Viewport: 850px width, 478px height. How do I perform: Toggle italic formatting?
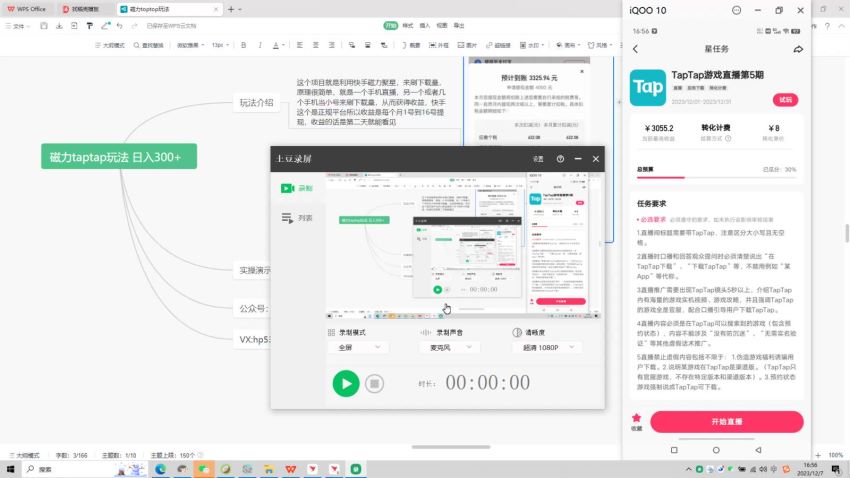(260, 45)
